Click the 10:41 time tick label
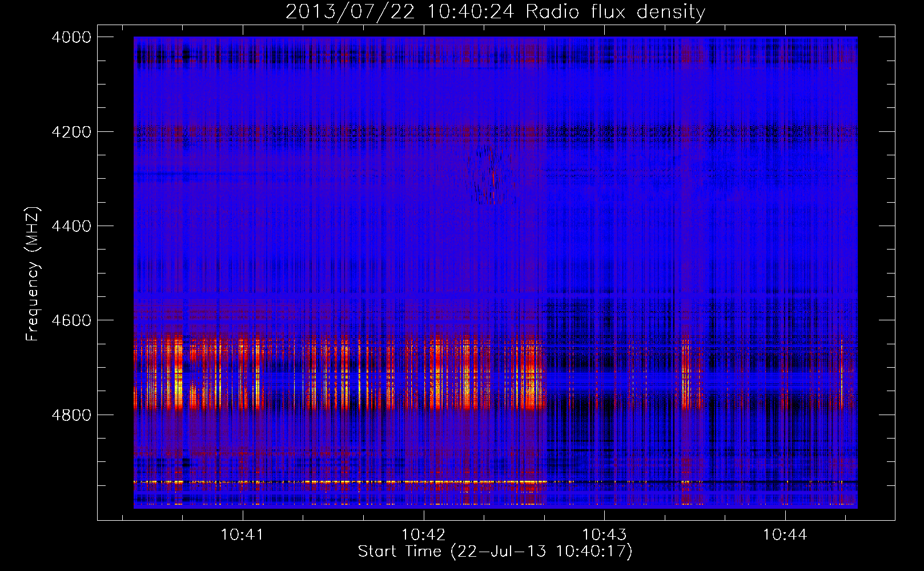924x571 pixels. point(242,535)
